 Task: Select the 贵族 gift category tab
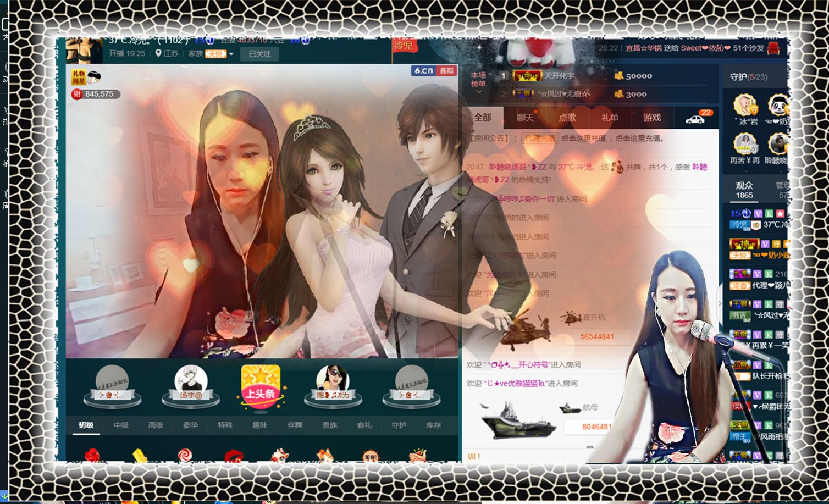pyautogui.click(x=329, y=425)
